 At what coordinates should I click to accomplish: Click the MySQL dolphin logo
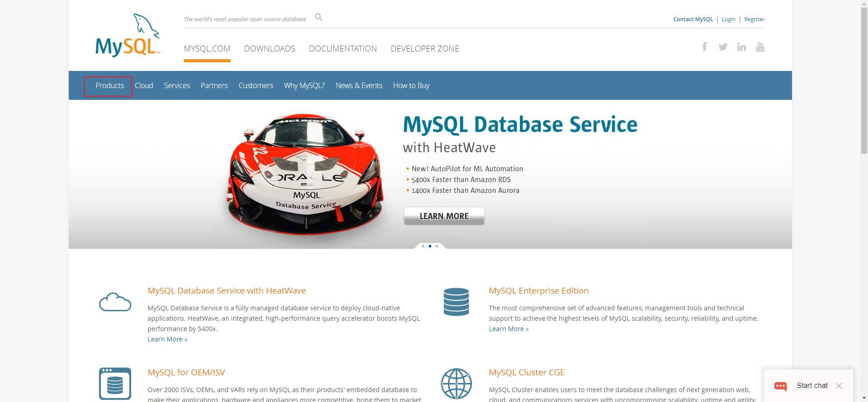point(128,35)
